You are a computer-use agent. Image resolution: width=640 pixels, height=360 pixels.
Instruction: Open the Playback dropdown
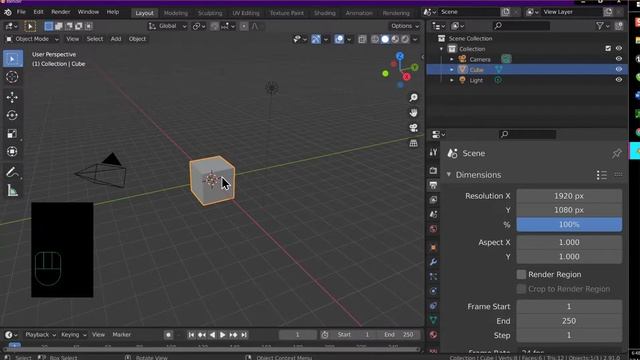[40, 335]
